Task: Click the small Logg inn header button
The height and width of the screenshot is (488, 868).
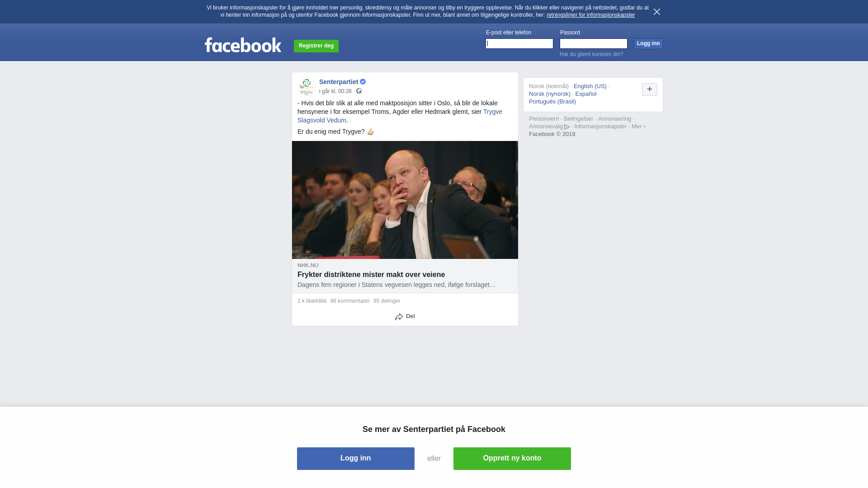Action: [648, 43]
